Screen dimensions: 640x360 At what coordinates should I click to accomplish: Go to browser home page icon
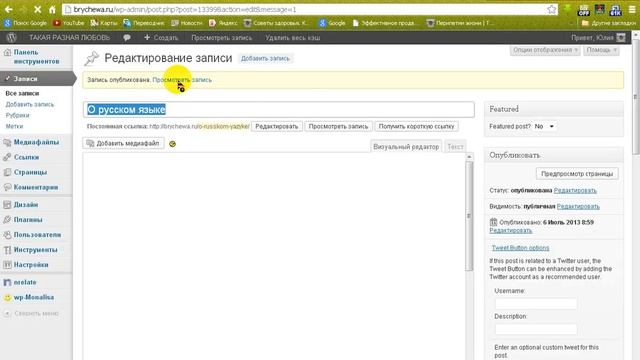(52, 9)
